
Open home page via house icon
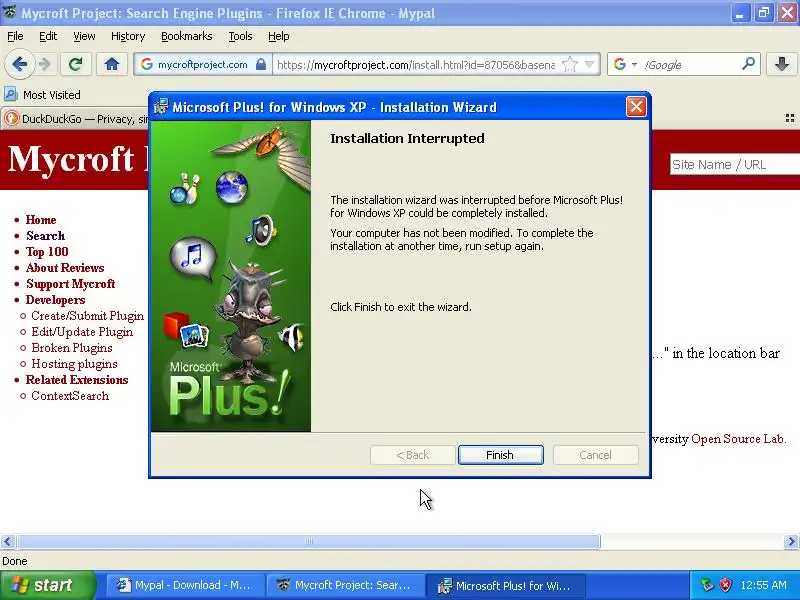(112, 64)
